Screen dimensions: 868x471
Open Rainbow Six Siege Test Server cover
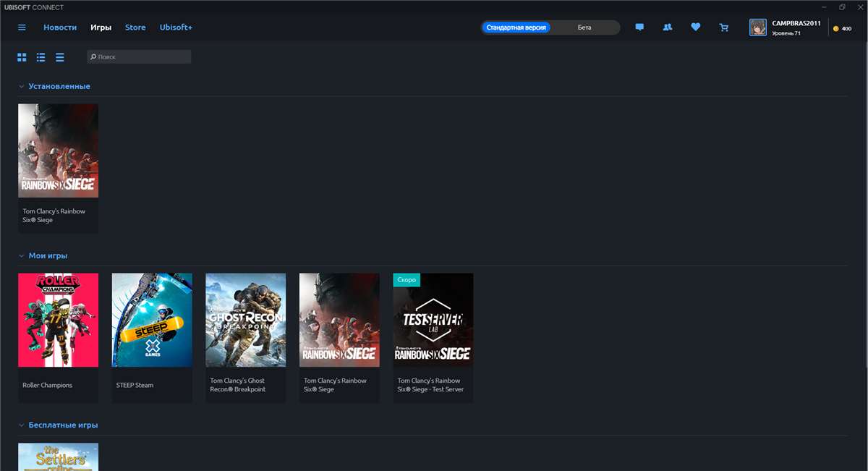click(433, 320)
